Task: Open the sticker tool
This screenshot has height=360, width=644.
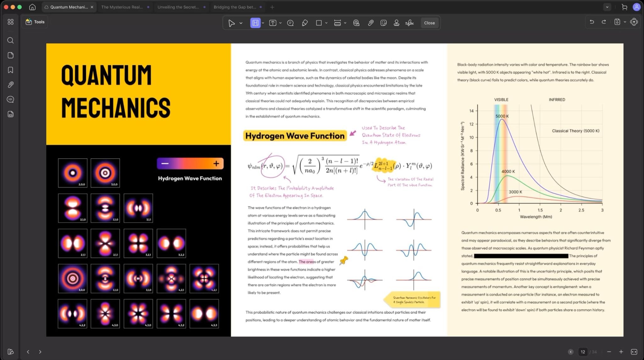Action: click(383, 23)
